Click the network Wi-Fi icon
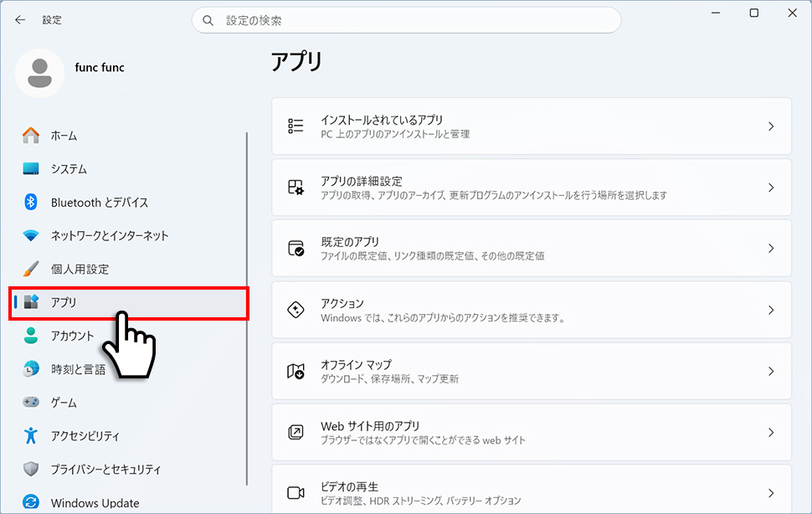 [31, 235]
